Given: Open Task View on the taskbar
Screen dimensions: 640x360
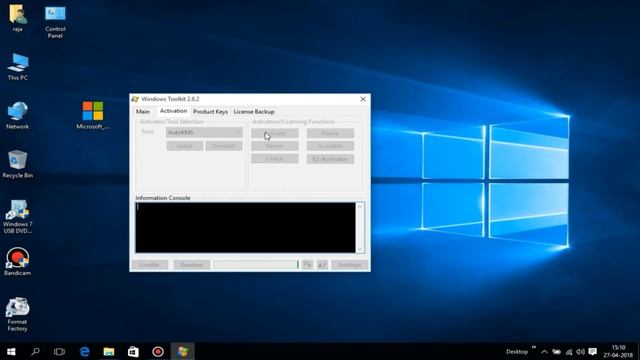Looking at the screenshot, I should (x=60, y=351).
